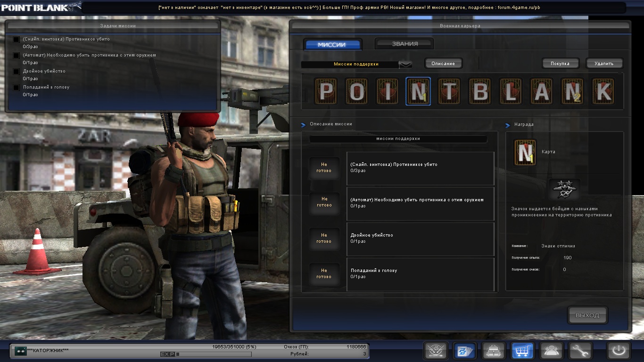Viewport: 644px width, 362px height.
Task: Expand the Миссии поддержки dropdown arrow
Action: tap(405, 65)
